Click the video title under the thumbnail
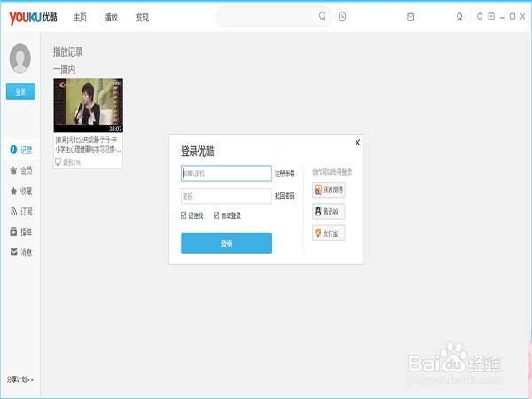Image resolution: width=532 pixels, height=399 pixels. point(88,145)
